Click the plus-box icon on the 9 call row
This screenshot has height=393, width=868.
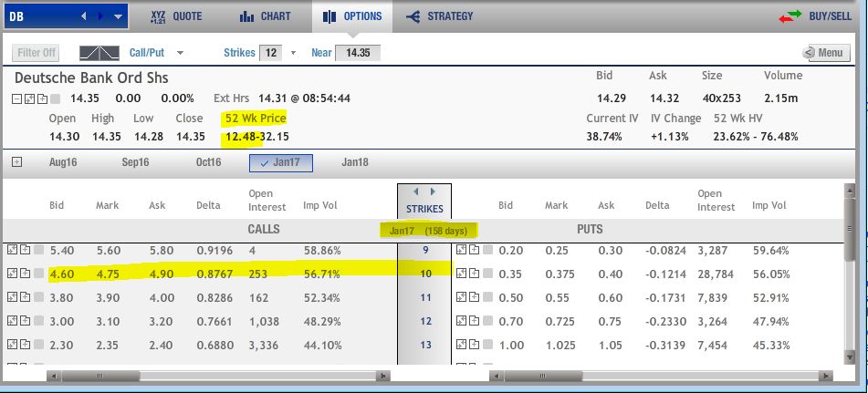tap(26, 250)
